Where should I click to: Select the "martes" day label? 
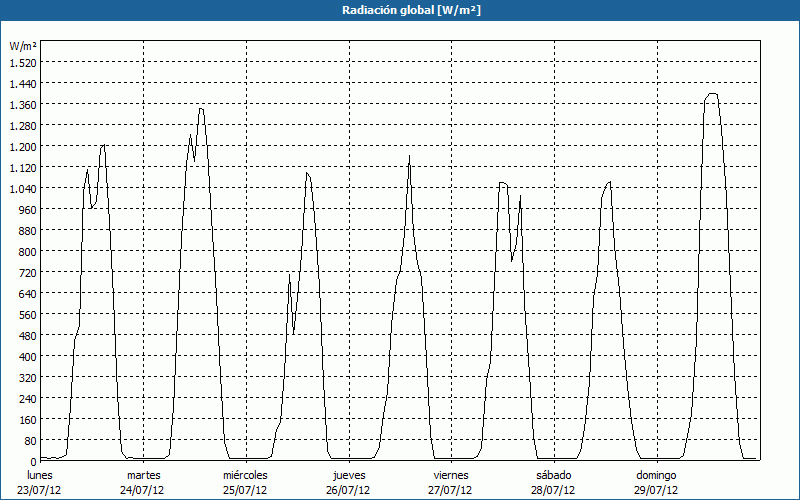pyautogui.click(x=143, y=474)
